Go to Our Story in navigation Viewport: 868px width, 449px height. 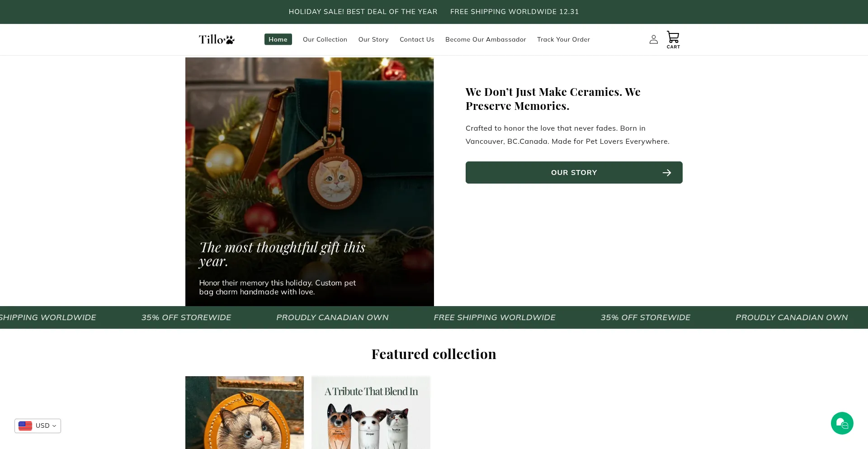(x=373, y=39)
